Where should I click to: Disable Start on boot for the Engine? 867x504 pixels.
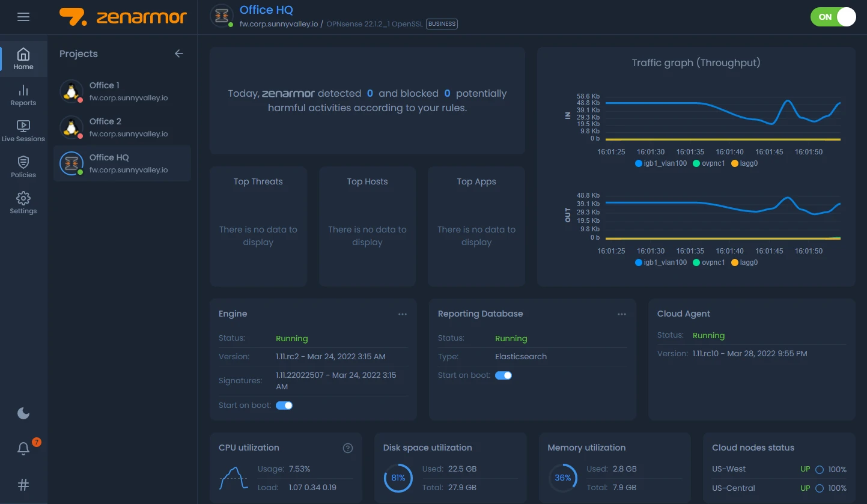[x=284, y=405]
